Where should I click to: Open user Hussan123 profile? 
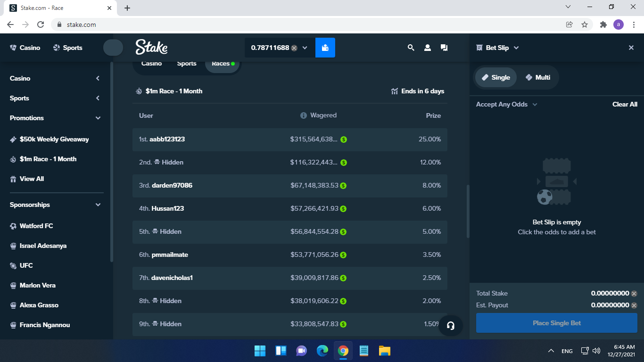pyautogui.click(x=168, y=208)
